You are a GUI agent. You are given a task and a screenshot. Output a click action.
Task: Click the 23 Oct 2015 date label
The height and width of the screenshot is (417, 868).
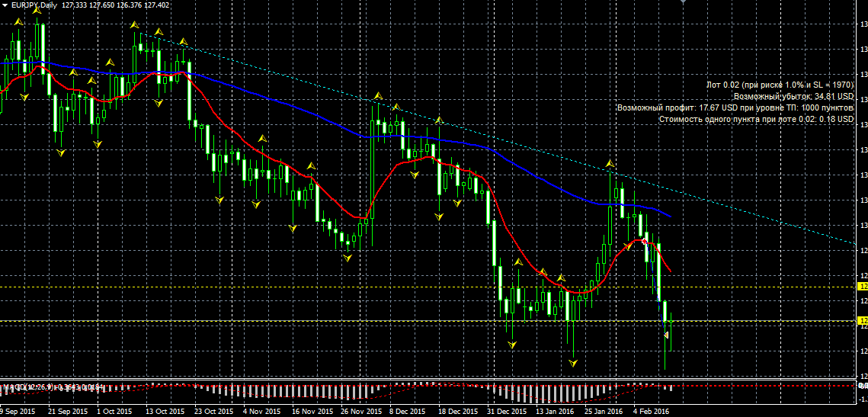point(215,412)
